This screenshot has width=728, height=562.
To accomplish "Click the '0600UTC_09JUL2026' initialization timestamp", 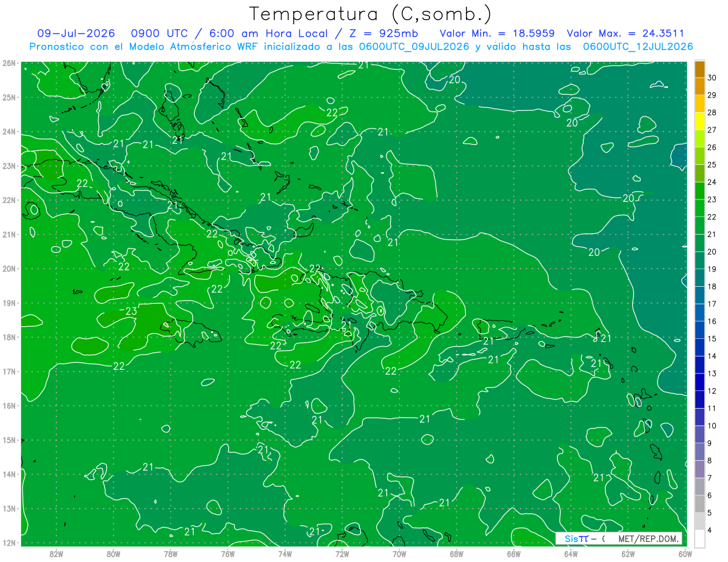I will [x=414, y=47].
